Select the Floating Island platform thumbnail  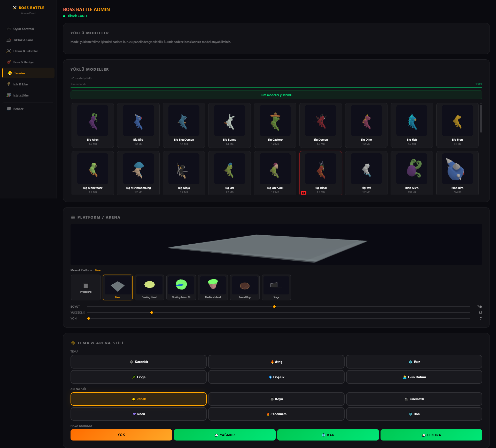pyautogui.click(x=149, y=287)
